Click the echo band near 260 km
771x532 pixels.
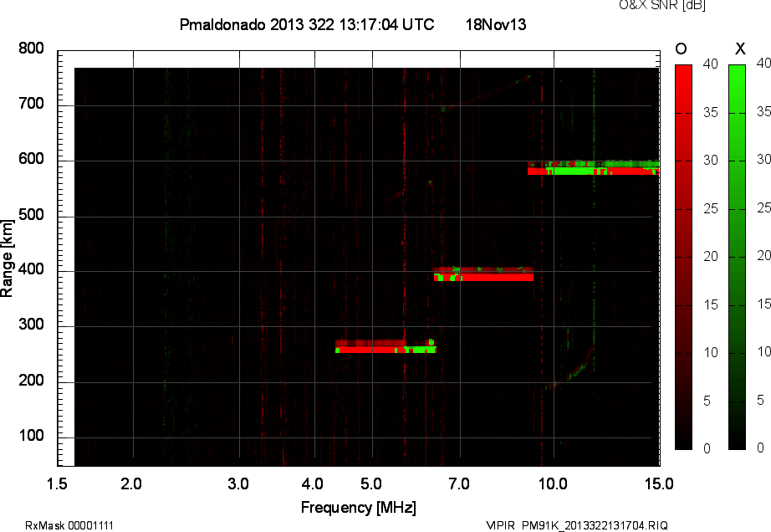[x=385, y=346]
